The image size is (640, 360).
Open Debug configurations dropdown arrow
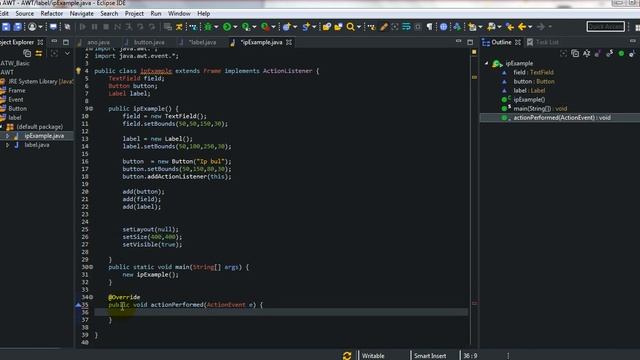pos(216,27)
